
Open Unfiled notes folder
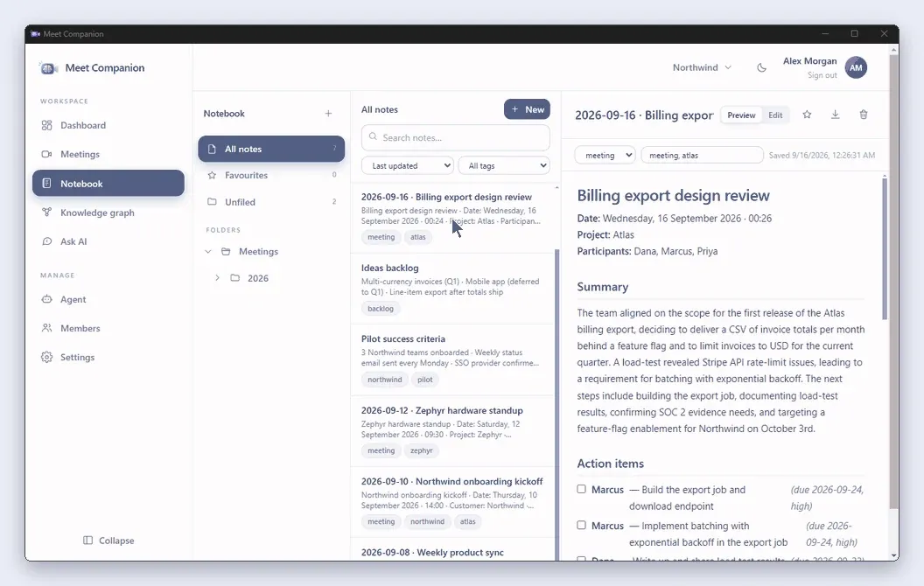point(271,201)
